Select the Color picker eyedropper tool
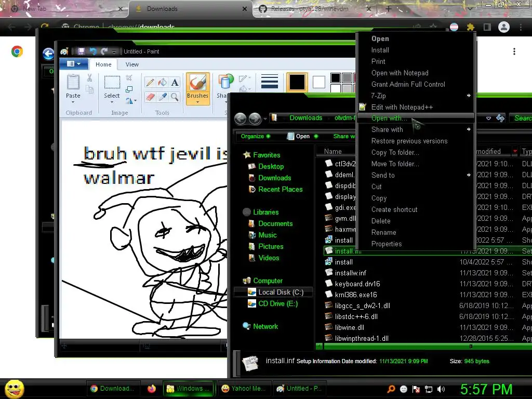 point(163,97)
